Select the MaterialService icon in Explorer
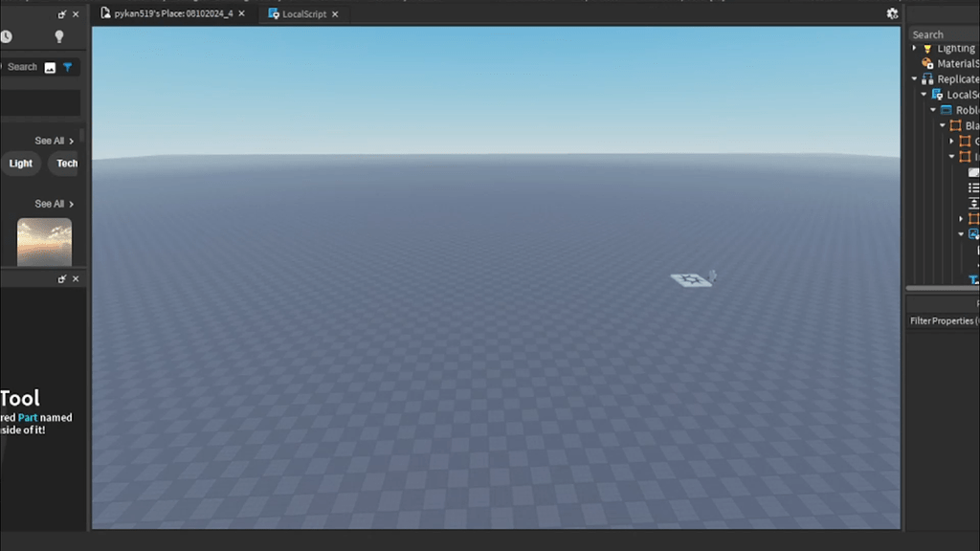This screenshot has width=980, height=551. tap(927, 63)
